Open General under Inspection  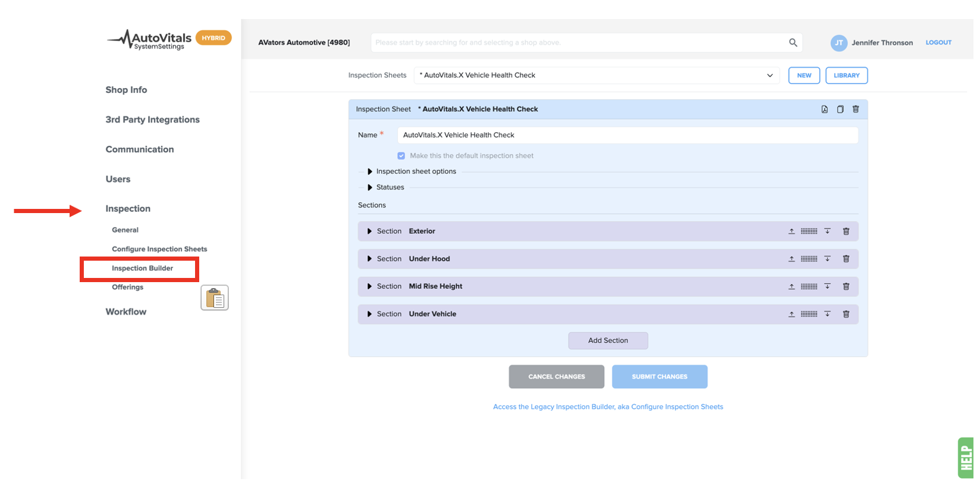pos(125,230)
